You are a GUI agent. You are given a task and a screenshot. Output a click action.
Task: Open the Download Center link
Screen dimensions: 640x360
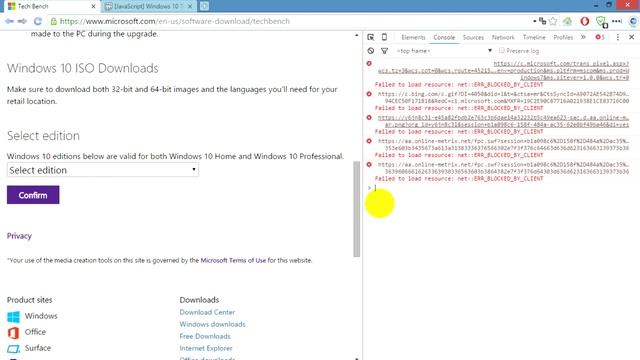207,312
